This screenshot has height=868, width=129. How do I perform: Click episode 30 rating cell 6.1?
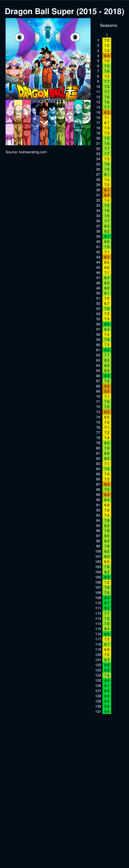pos(107,190)
